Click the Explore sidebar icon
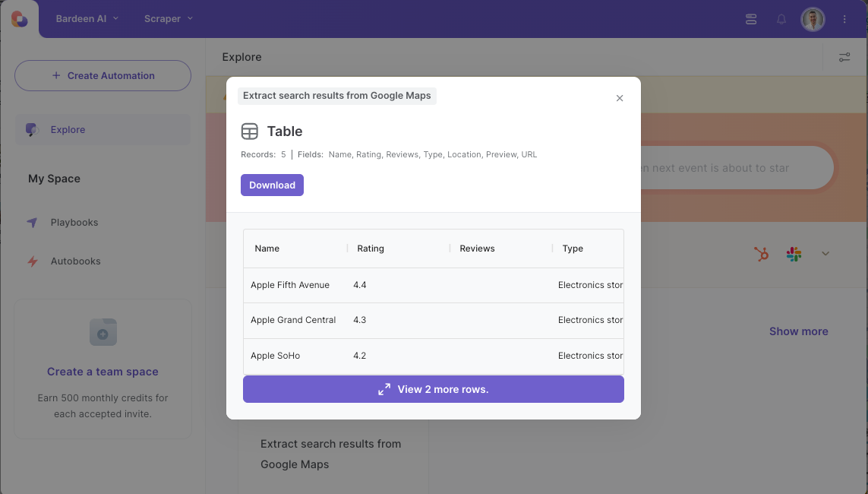 (x=32, y=130)
